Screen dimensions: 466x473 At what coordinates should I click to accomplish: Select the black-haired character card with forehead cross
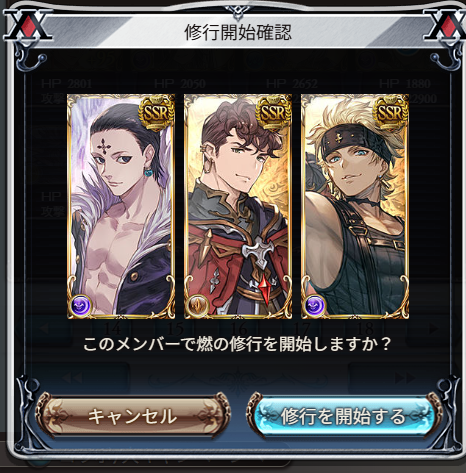pyautogui.click(x=121, y=206)
